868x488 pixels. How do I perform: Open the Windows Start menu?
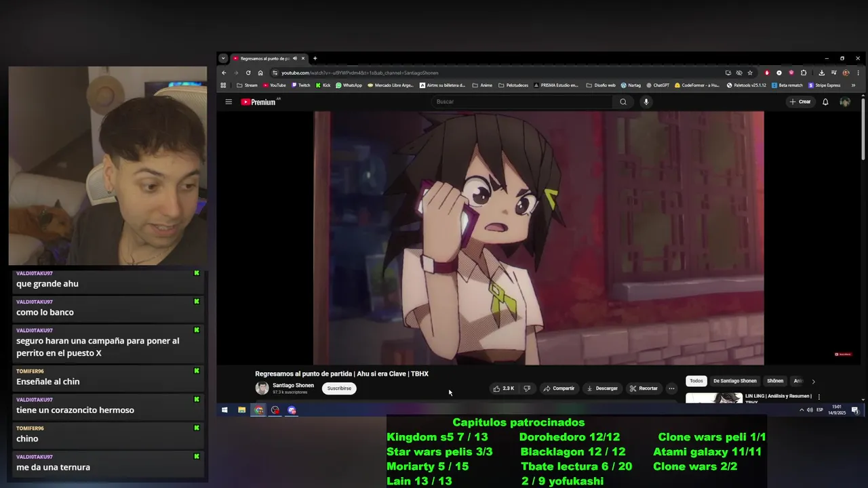224,410
